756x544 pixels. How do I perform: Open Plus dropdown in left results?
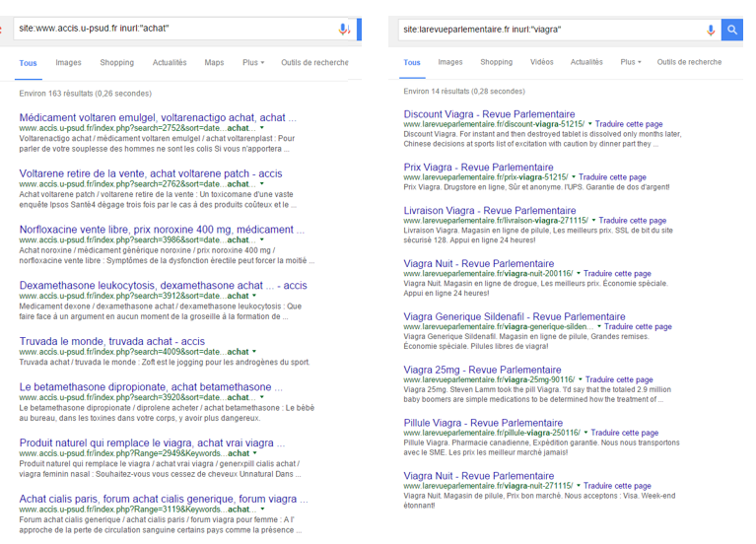(253, 63)
